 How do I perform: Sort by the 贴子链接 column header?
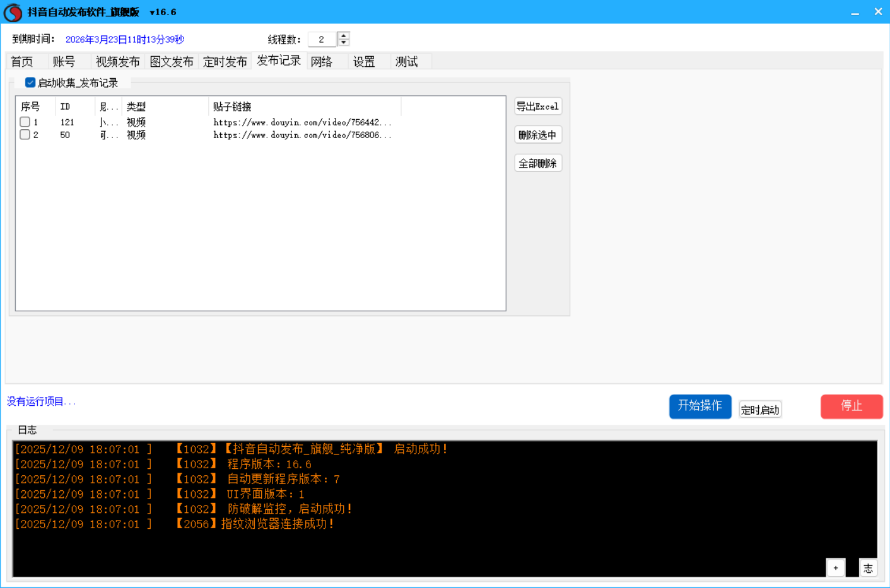click(x=304, y=107)
